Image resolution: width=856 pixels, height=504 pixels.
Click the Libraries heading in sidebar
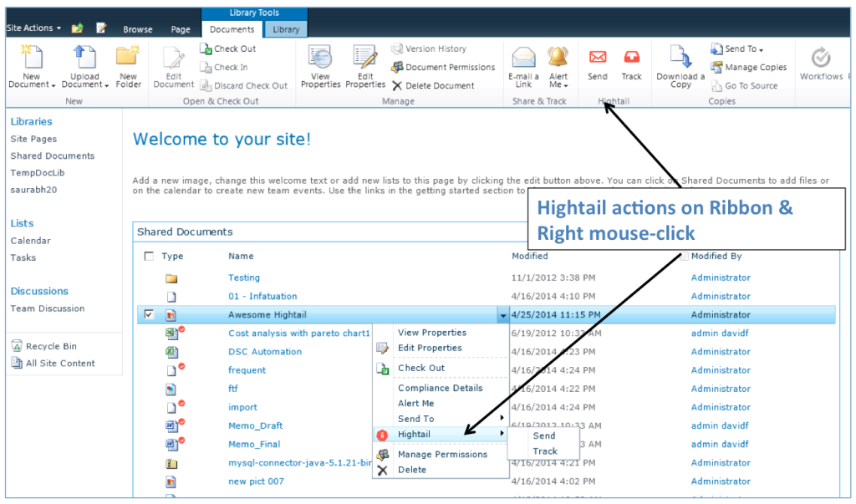click(31, 121)
